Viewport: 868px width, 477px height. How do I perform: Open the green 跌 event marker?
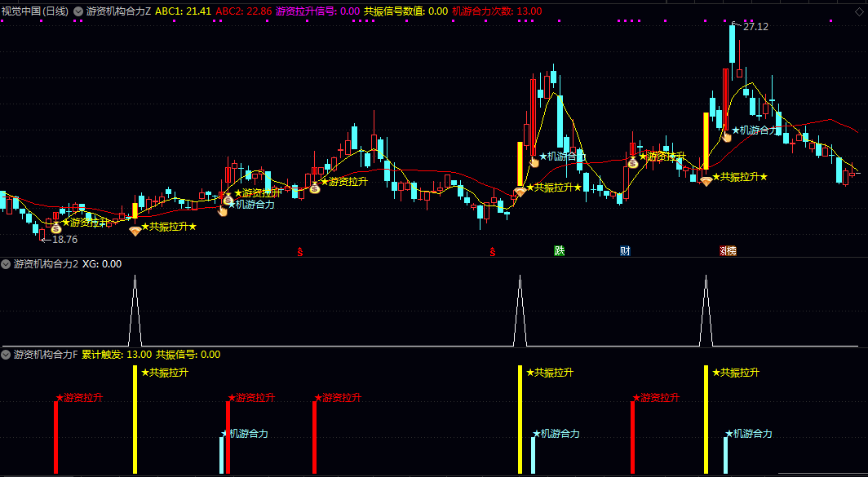[x=559, y=250]
